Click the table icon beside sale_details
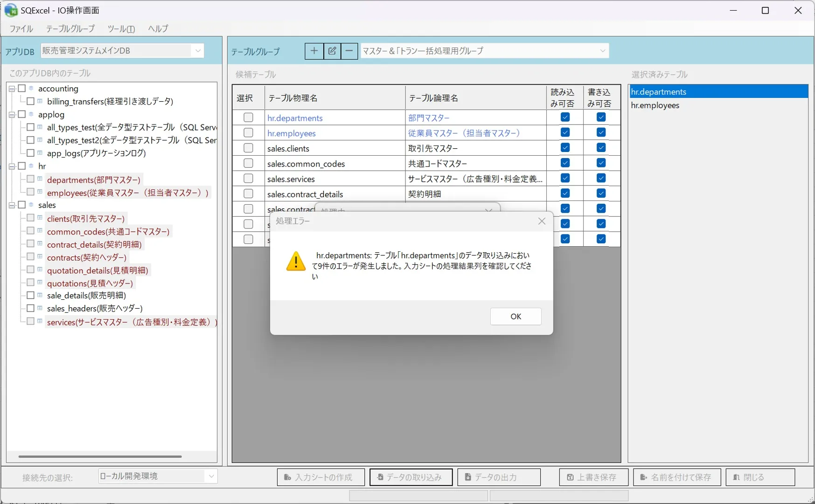The image size is (815, 504). click(x=40, y=295)
